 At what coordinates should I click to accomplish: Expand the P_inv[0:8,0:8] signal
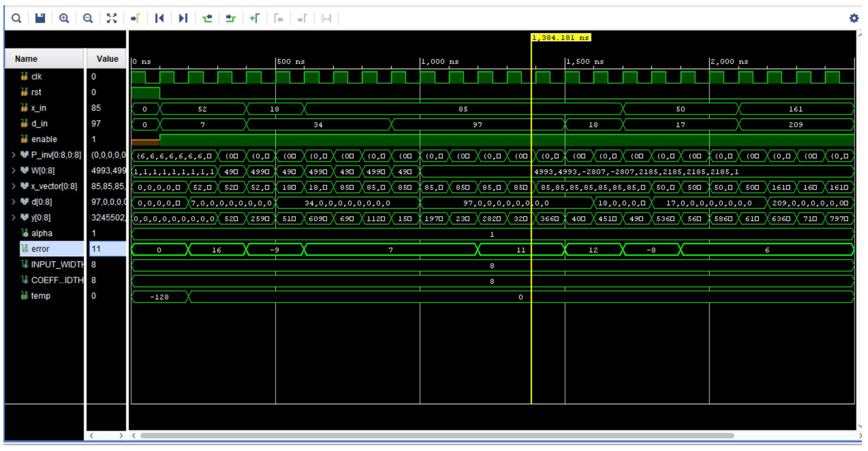13,155
